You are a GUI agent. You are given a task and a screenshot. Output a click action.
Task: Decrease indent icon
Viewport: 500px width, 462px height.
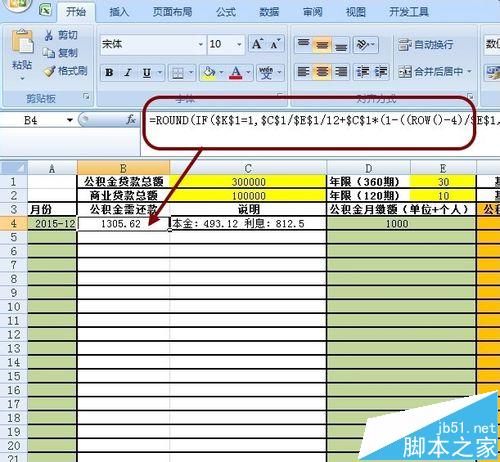point(362,72)
